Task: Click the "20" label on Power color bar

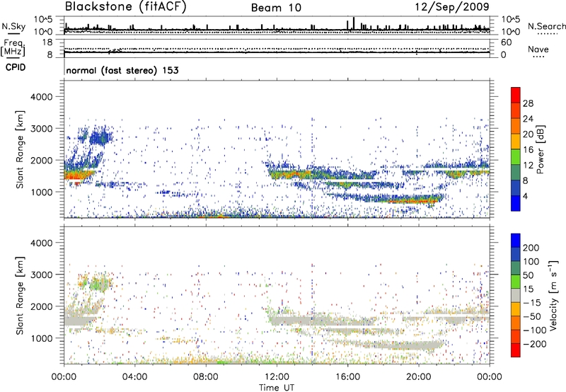Action: pos(528,134)
